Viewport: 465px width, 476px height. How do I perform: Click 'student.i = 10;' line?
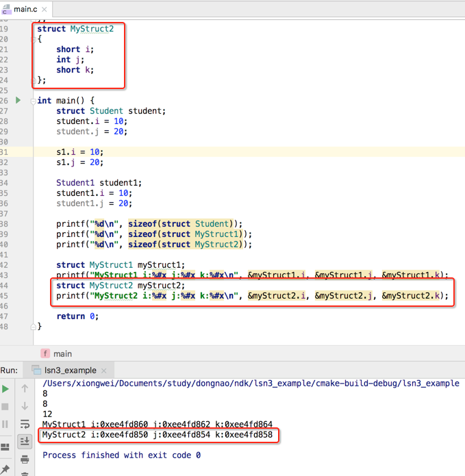[x=92, y=121]
